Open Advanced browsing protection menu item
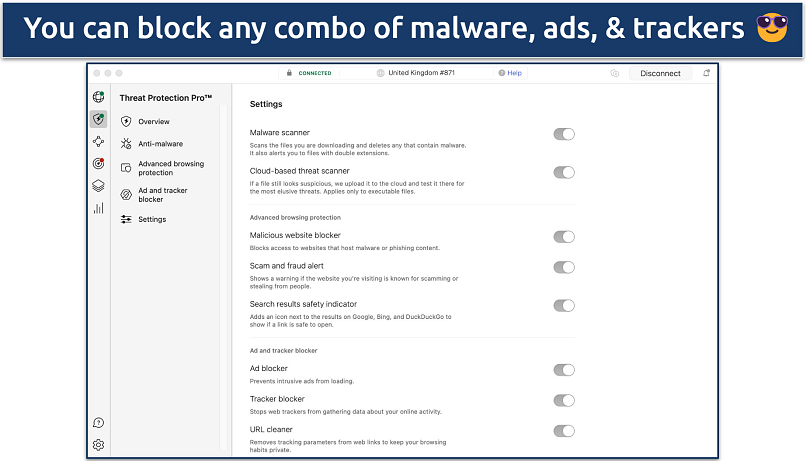Image resolution: width=806 pixels, height=461 pixels. click(x=169, y=168)
